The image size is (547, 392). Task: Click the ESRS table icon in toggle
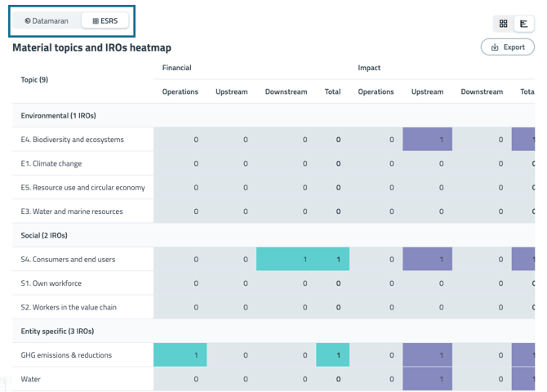96,20
